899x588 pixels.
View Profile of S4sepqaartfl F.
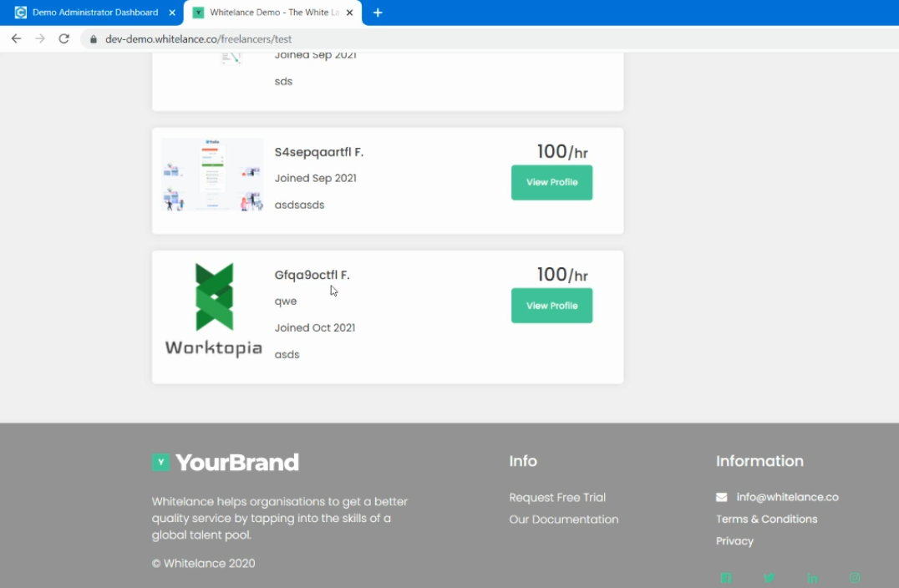551,182
